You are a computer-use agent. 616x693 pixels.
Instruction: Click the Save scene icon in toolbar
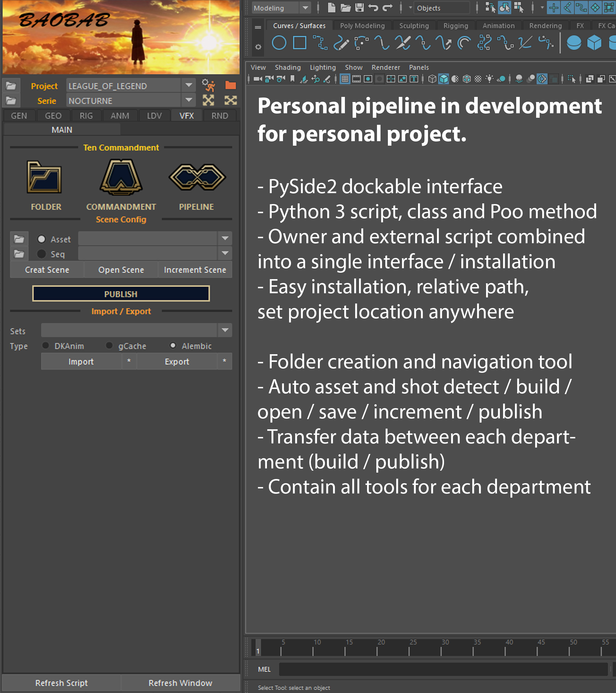click(359, 7)
